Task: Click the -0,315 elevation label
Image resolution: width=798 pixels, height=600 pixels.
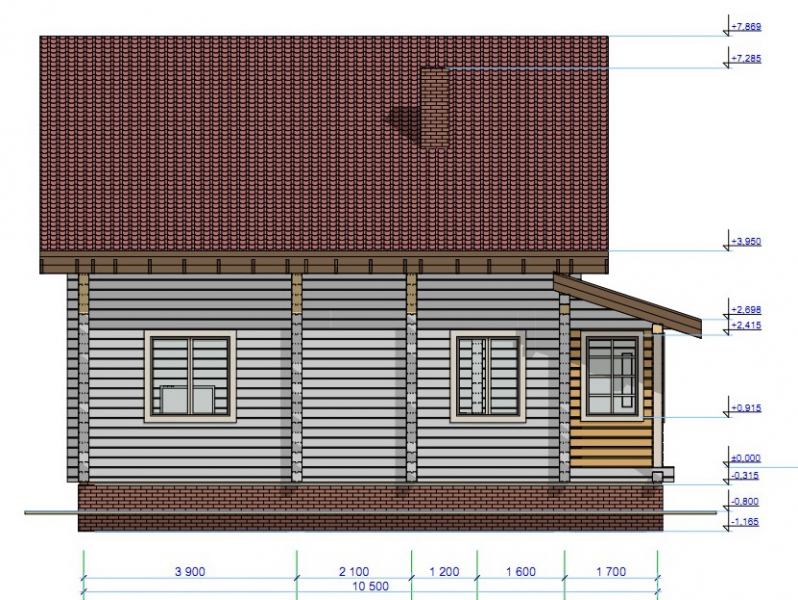Action: pyautogui.click(x=745, y=475)
